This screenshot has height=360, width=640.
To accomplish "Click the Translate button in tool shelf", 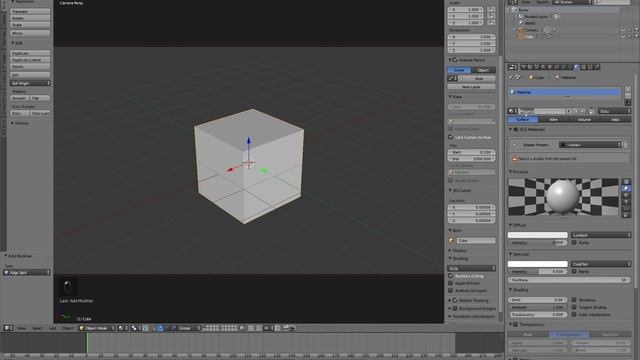I will pyautogui.click(x=30, y=11).
